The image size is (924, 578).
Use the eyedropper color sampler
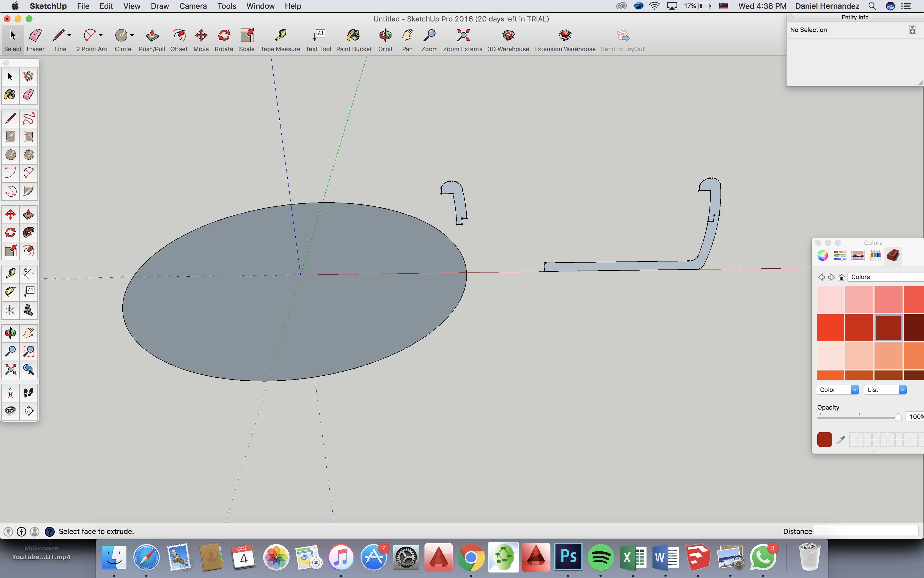840,440
